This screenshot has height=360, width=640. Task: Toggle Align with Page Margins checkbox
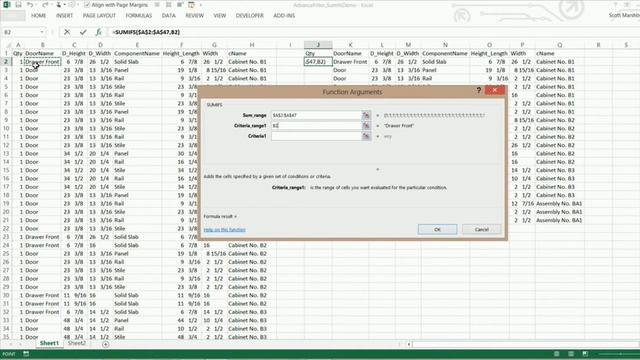87,5
